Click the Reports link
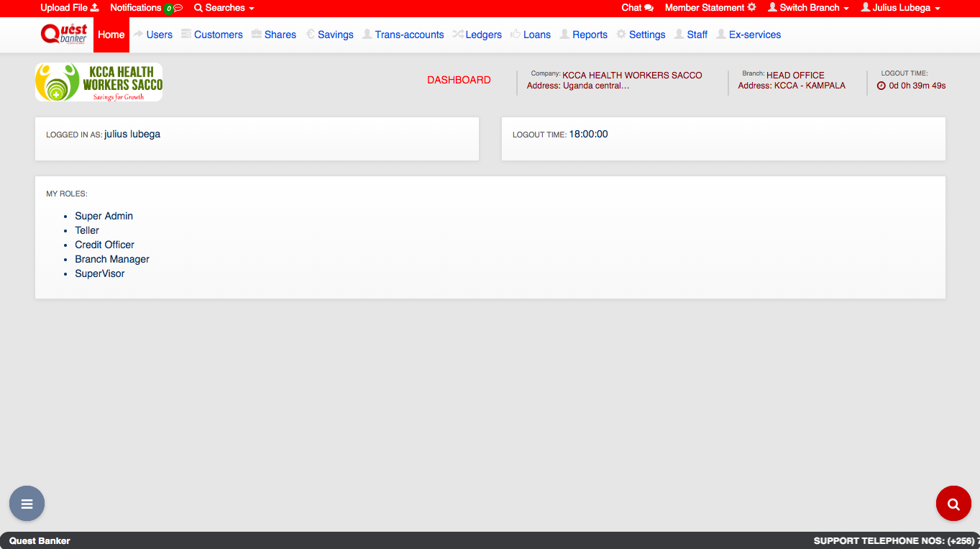Image resolution: width=980 pixels, height=549 pixels. pos(590,35)
